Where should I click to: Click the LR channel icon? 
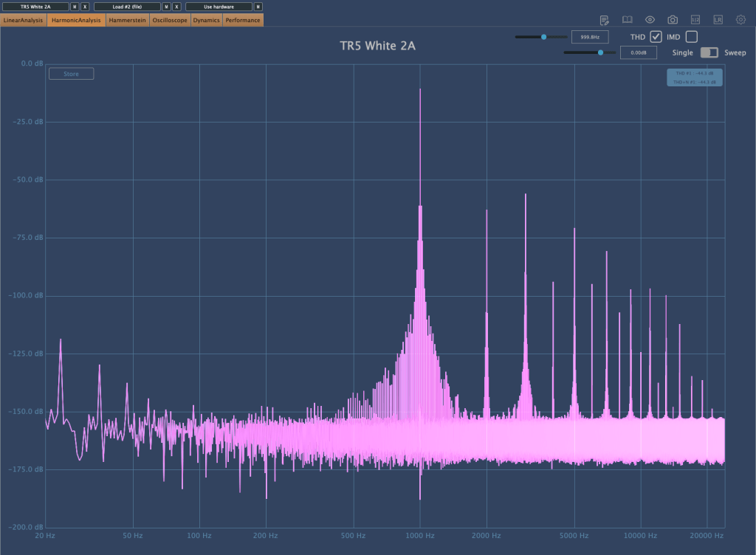pos(718,20)
